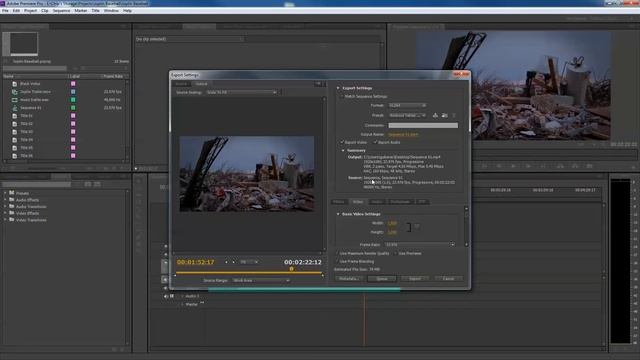Viewport: 640px width, 360px height.
Task: Open the Marker menu
Action: (80, 11)
